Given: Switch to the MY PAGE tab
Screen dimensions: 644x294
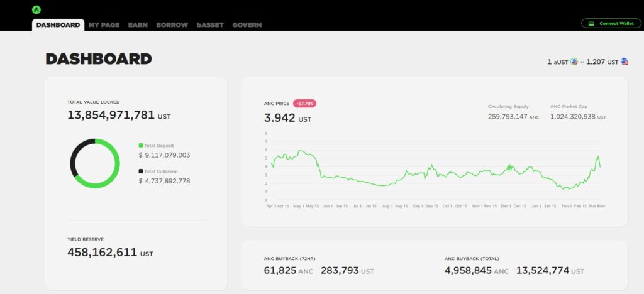Looking at the screenshot, I should pos(104,25).
